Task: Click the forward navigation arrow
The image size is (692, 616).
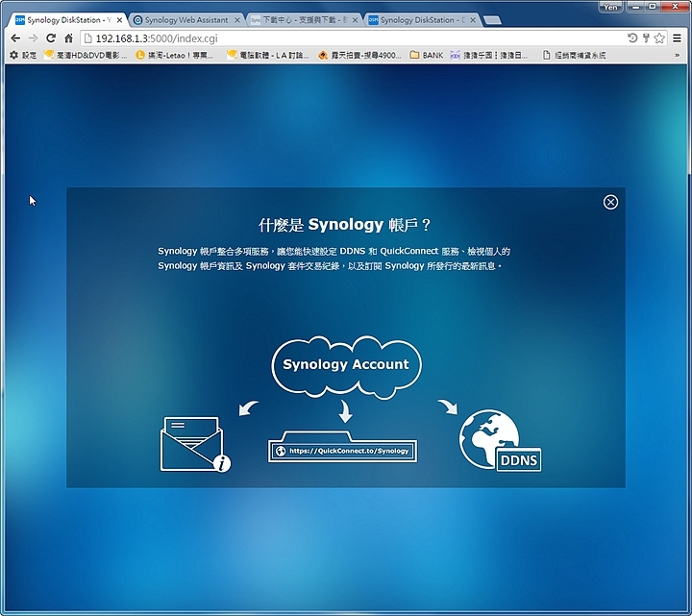Action: point(33,38)
